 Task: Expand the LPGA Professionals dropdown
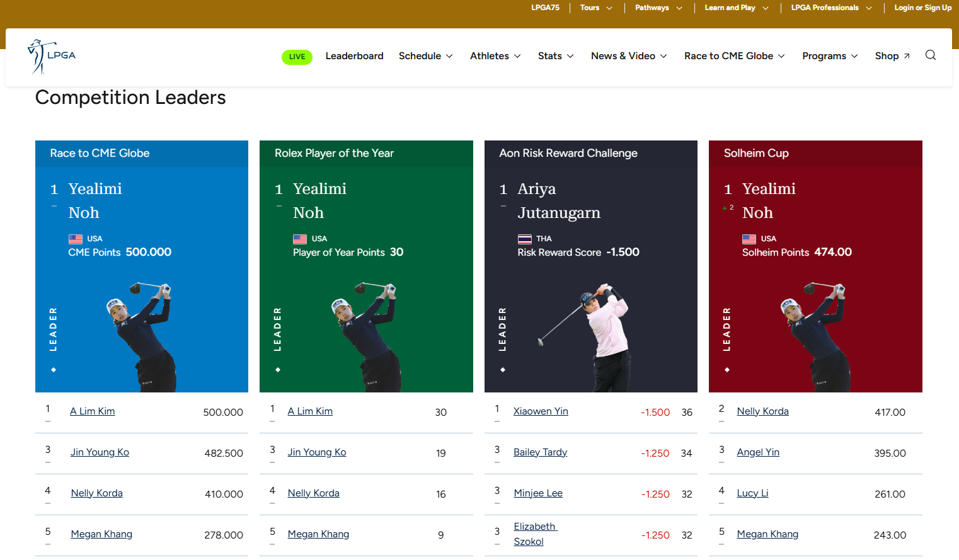(x=832, y=8)
